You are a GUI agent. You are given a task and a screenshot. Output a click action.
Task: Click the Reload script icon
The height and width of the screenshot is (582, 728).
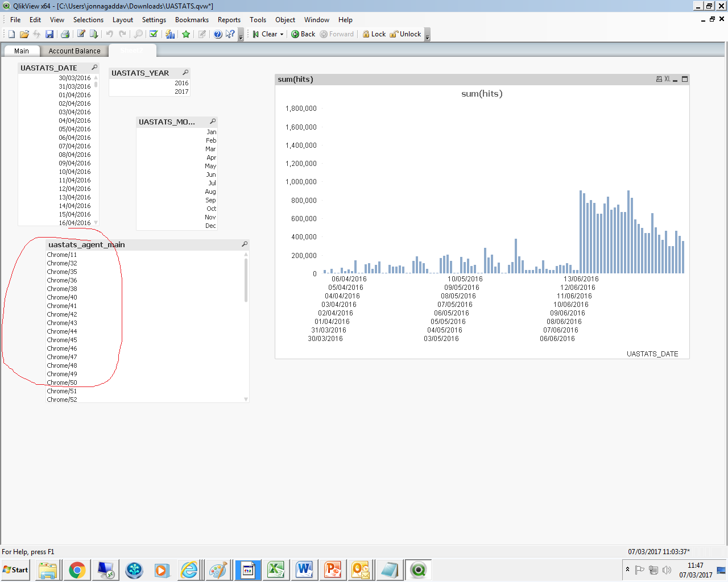94,34
